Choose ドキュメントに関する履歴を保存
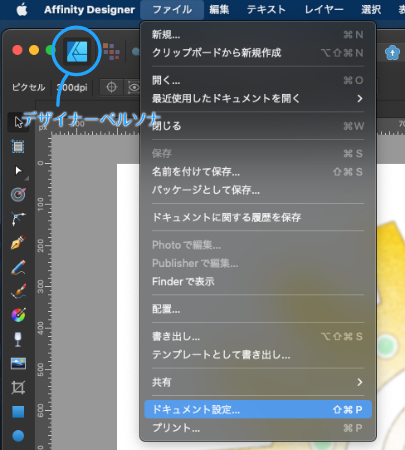The width and height of the screenshot is (405, 450). [x=258, y=217]
